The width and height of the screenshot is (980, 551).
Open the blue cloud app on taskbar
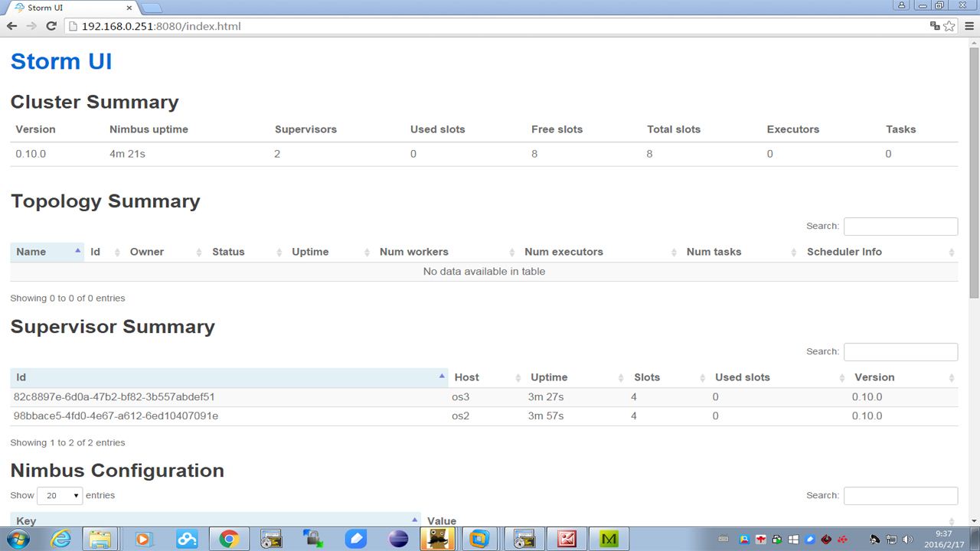pos(186,539)
